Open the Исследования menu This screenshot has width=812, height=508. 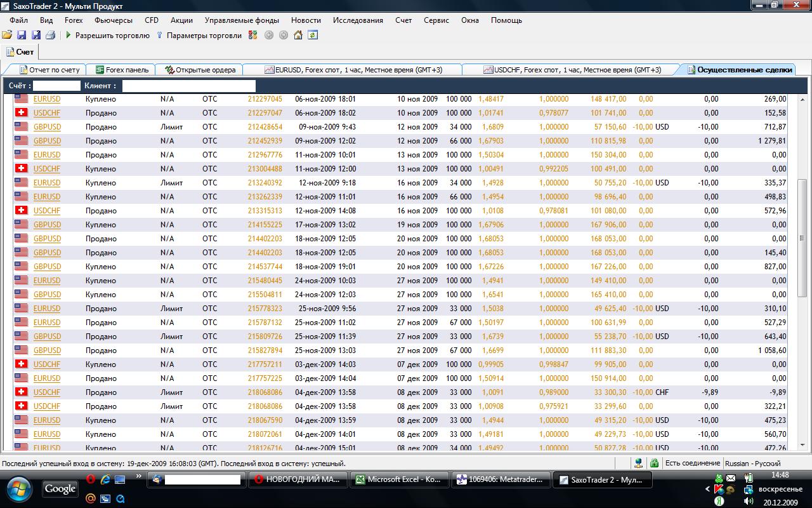pos(358,20)
